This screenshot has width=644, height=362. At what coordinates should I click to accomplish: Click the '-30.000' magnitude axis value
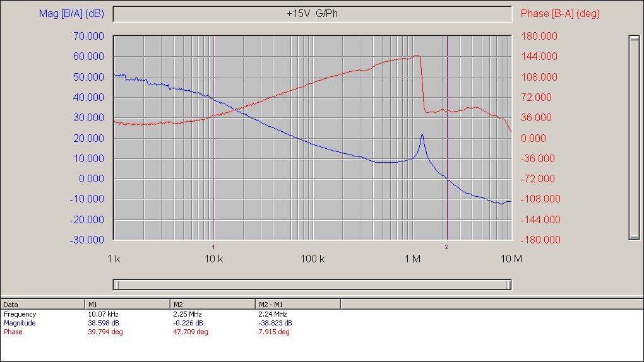[86, 240]
